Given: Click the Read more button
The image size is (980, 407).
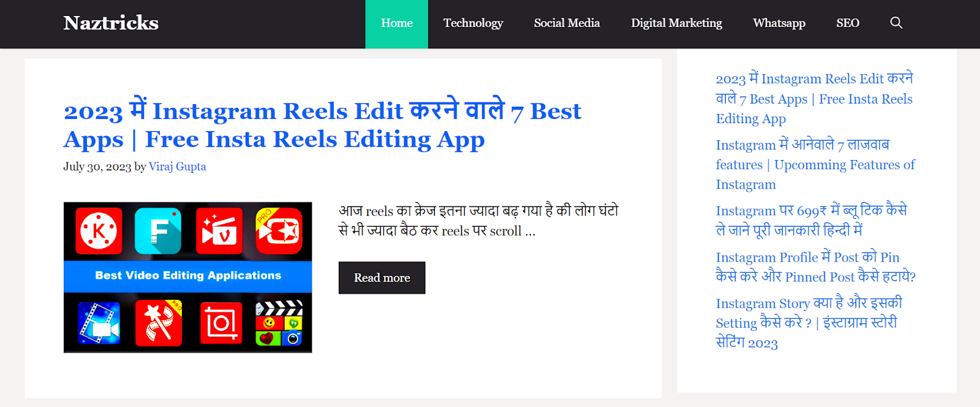Looking at the screenshot, I should coord(382,278).
